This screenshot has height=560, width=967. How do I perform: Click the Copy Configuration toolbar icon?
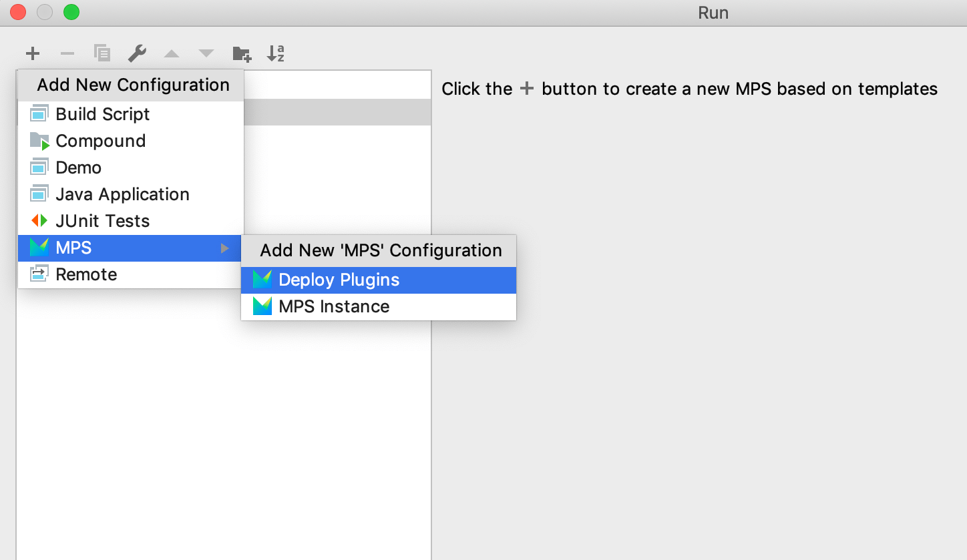(x=102, y=53)
